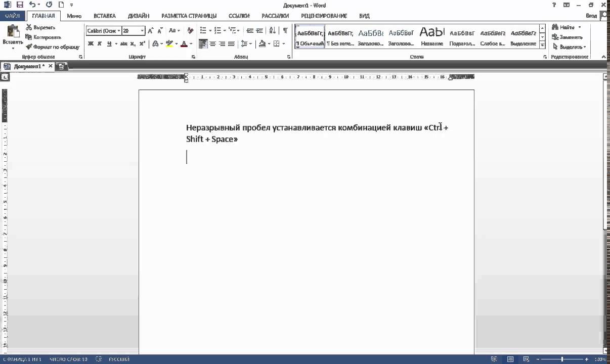Click the Replace icon in Editing group
This screenshot has width=610, height=364.
click(x=555, y=37)
